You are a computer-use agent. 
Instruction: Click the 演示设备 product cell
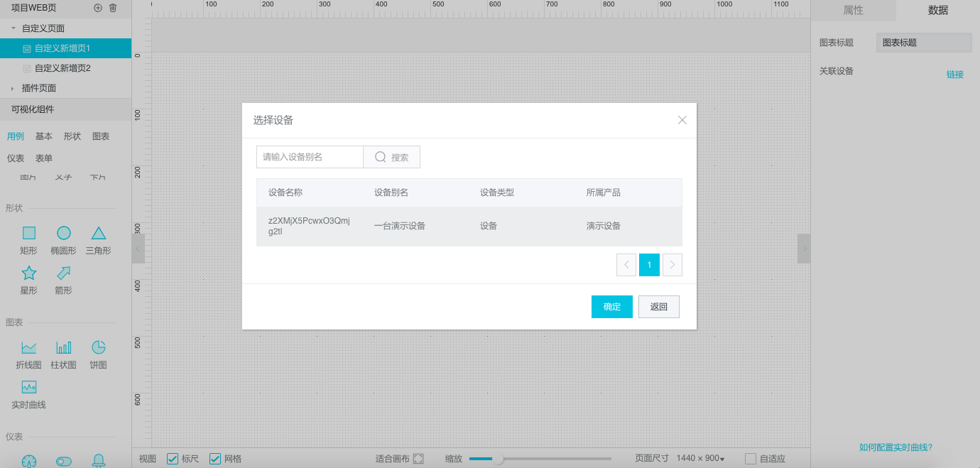[604, 226]
